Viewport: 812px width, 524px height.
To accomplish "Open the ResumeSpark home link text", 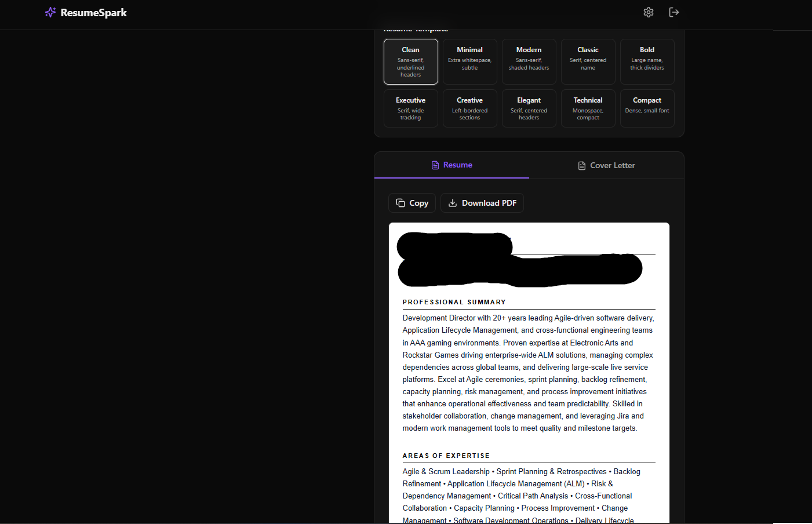I will (x=93, y=13).
